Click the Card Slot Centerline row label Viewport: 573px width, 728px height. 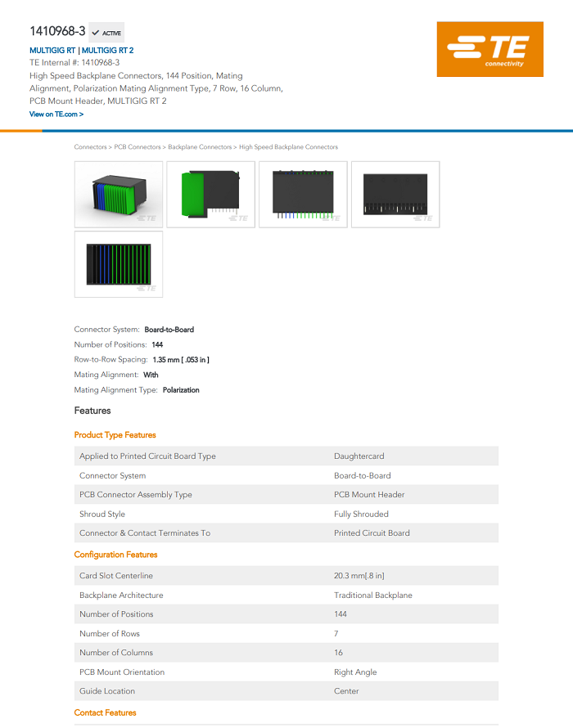pos(116,576)
